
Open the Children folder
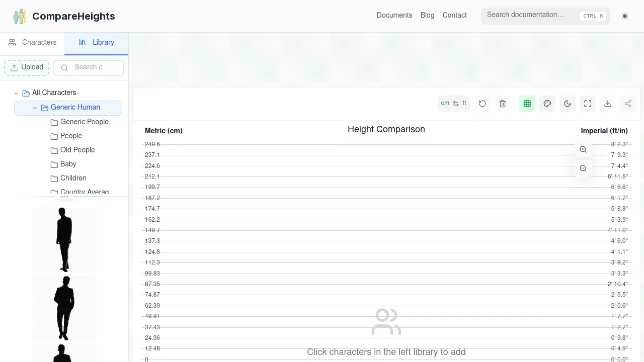68,178
